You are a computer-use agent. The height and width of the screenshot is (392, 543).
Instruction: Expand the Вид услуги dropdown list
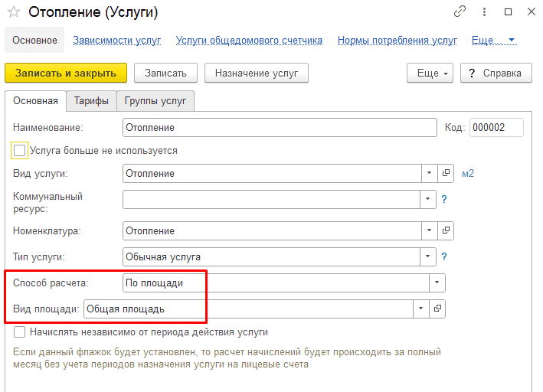click(430, 173)
